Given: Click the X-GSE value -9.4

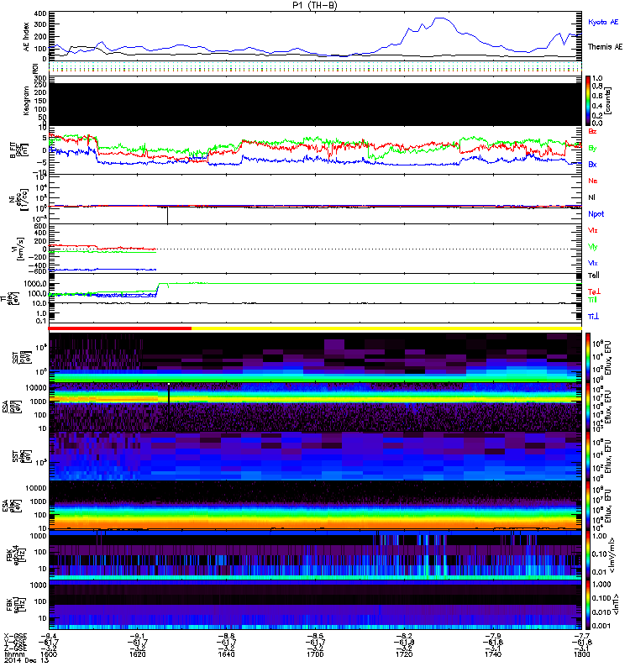Looking at the screenshot, I should [x=49, y=636].
